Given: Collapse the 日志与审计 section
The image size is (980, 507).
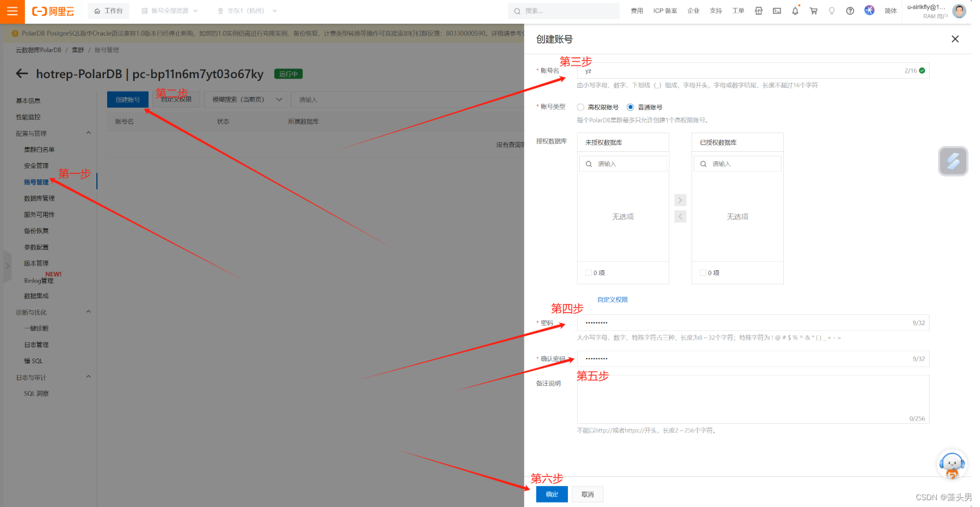Looking at the screenshot, I should 88,377.
